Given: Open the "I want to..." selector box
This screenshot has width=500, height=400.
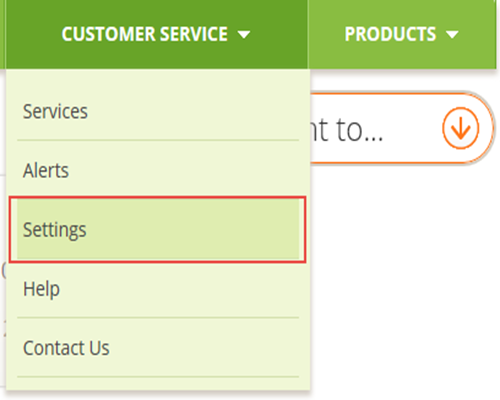Looking at the screenshot, I should (x=402, y=128).
